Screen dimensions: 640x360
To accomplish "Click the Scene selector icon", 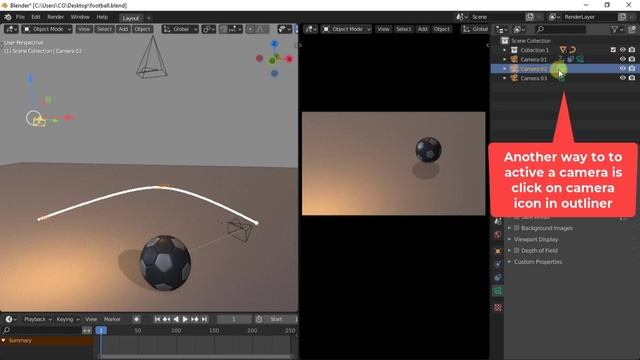I will (462, 17).
